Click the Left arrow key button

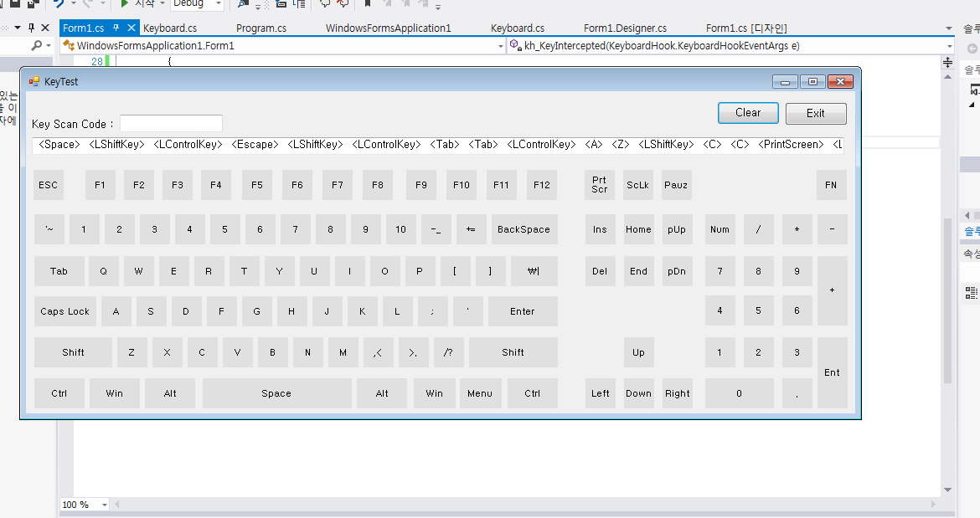coord(600,393)
